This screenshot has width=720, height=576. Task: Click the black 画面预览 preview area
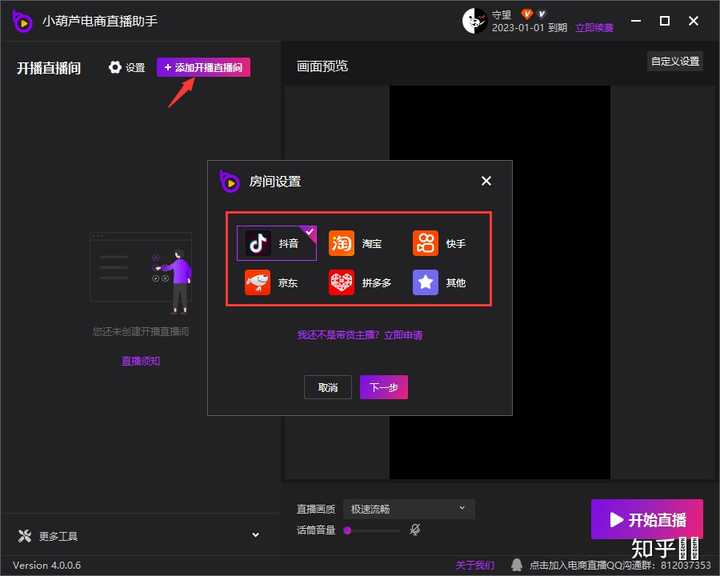[x=500, y=282]
